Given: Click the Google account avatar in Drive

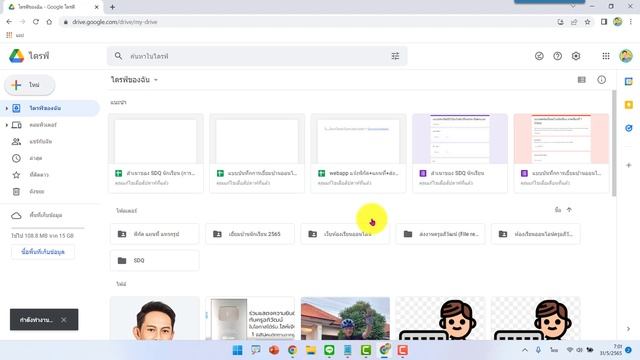Looking at the screenshot, I should pyautogui.click(x=626, y=56).
